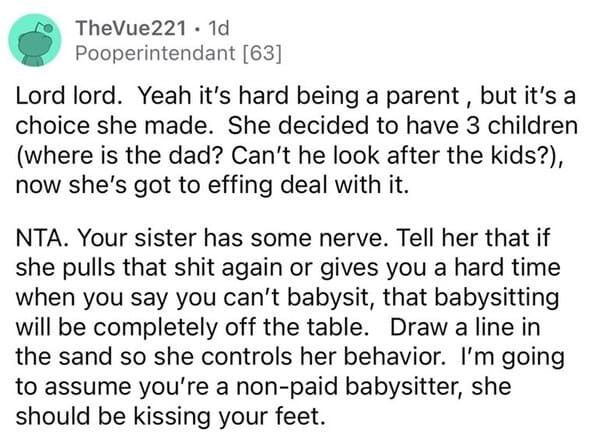
Task: Click the [63] flair score number
Action: 262,53
